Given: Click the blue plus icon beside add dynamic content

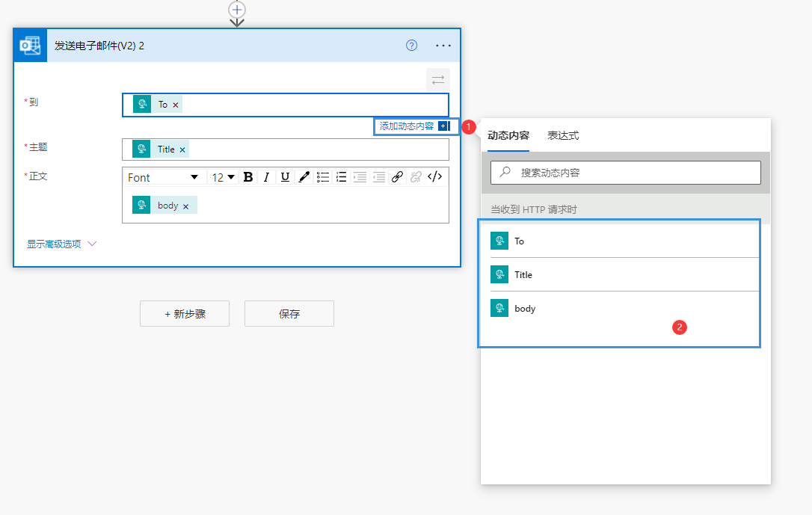Looking at the screenshot, I should pyautogui.click(x=443, y=126).
